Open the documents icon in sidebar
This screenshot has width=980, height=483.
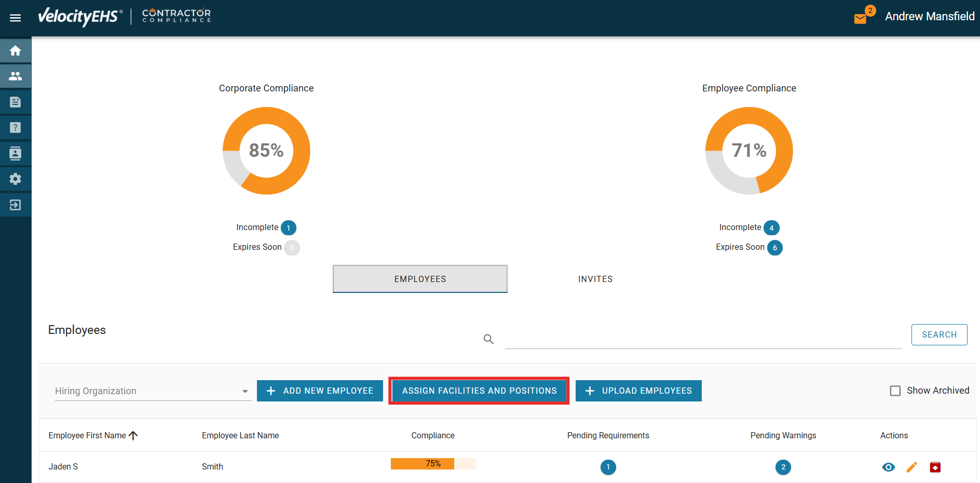pos(16,102)
